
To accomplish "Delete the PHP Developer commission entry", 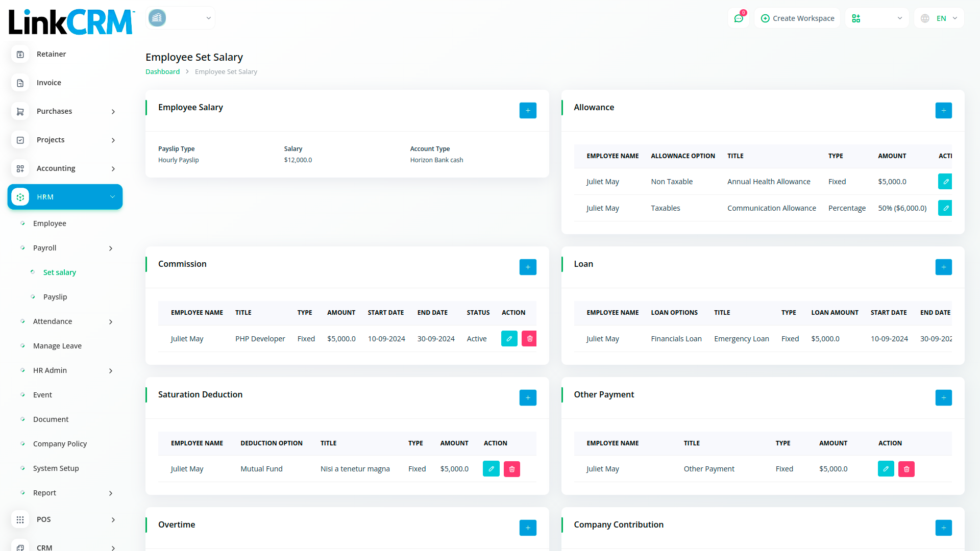I will 529,339.
